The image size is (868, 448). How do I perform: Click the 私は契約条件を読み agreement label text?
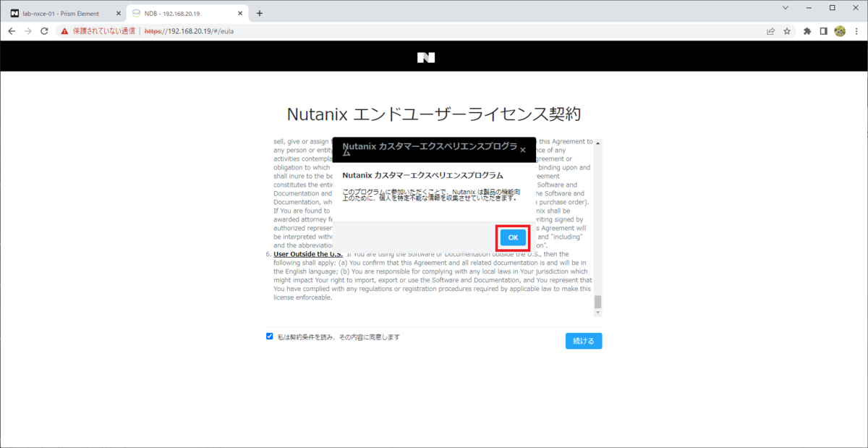pyautogui.click(x=339, y=337)
